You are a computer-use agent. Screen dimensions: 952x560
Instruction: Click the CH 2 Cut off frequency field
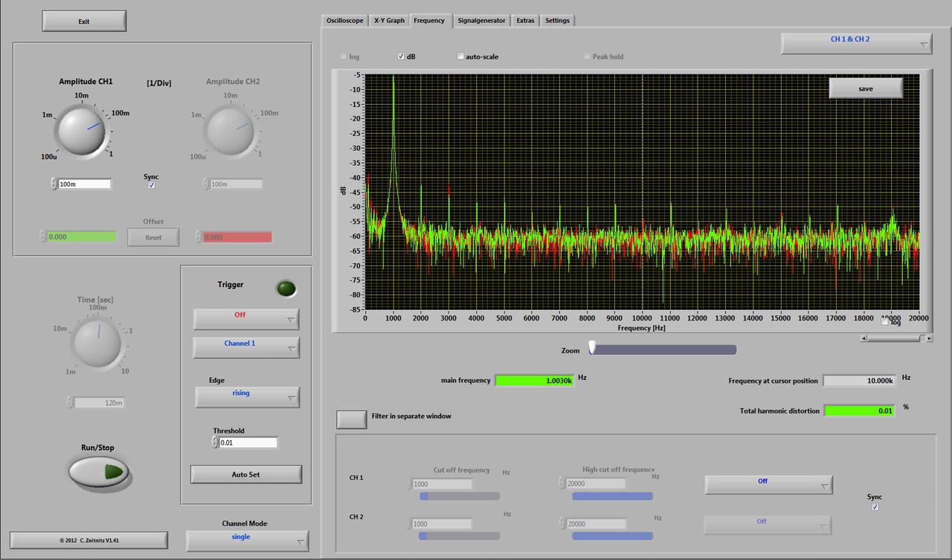441,524
